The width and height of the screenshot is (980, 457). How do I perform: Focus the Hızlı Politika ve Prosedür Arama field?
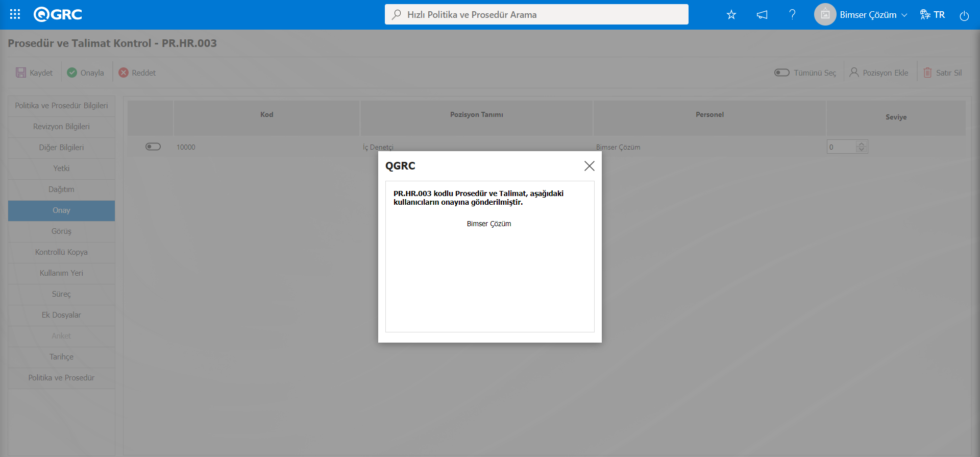coord(536,14)
